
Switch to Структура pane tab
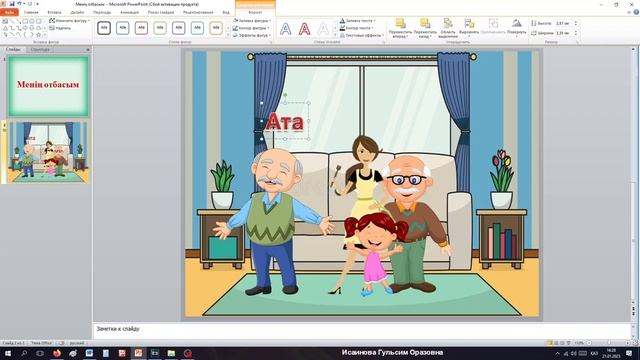(x=40, y=49)
